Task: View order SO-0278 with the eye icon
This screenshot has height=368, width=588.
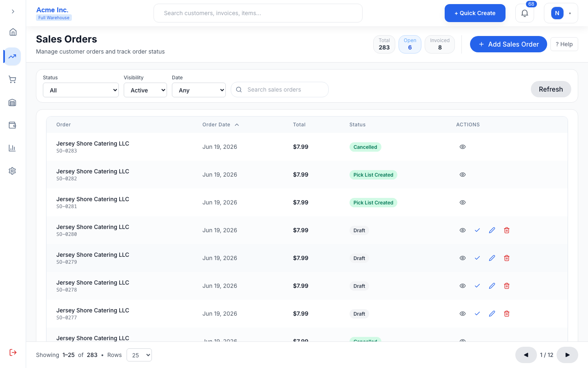Action: 463,286
